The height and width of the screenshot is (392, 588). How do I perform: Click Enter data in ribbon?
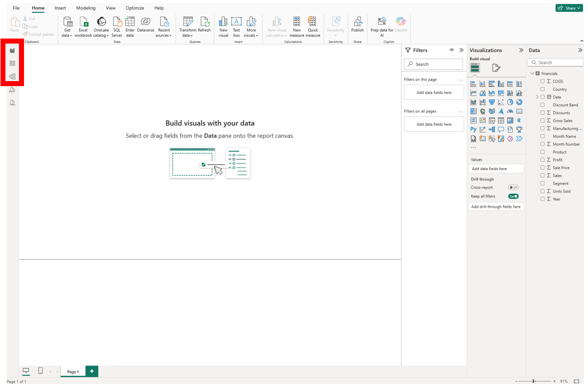click(130, 27)
